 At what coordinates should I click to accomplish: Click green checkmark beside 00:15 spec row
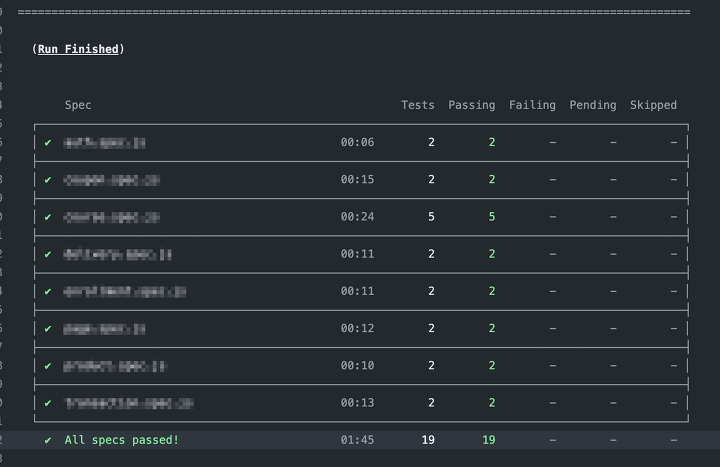(48, 180)
